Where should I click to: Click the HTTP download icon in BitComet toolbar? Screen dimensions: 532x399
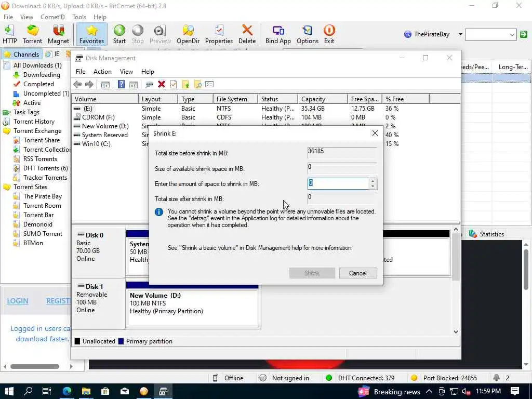9,34
